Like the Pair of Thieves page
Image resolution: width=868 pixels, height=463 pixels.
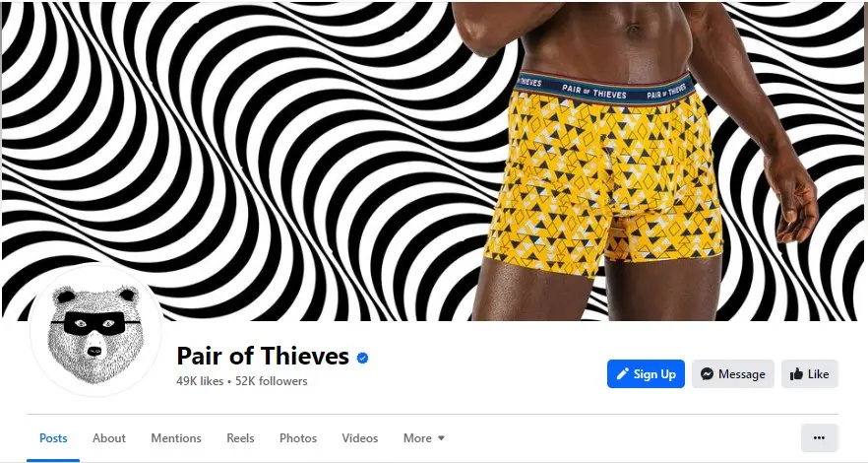tap(810, 374)
